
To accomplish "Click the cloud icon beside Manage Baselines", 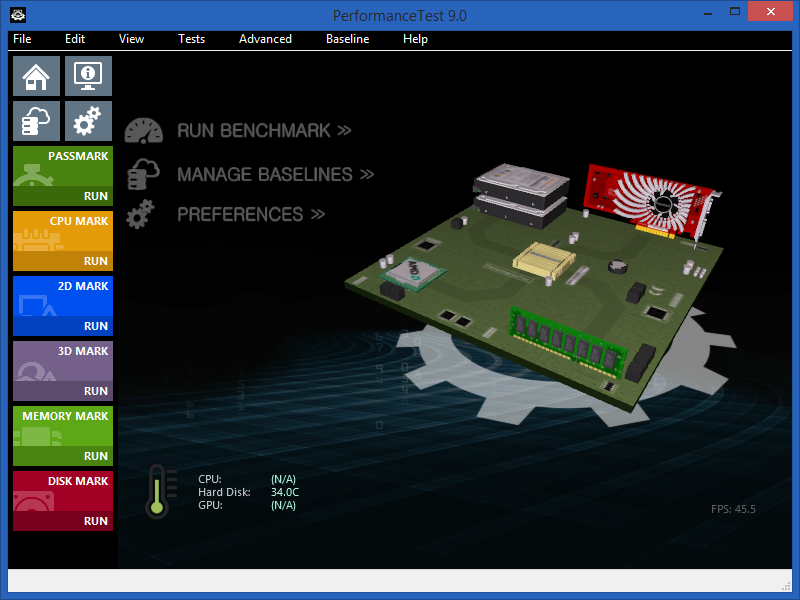I will tap(144, 174).
